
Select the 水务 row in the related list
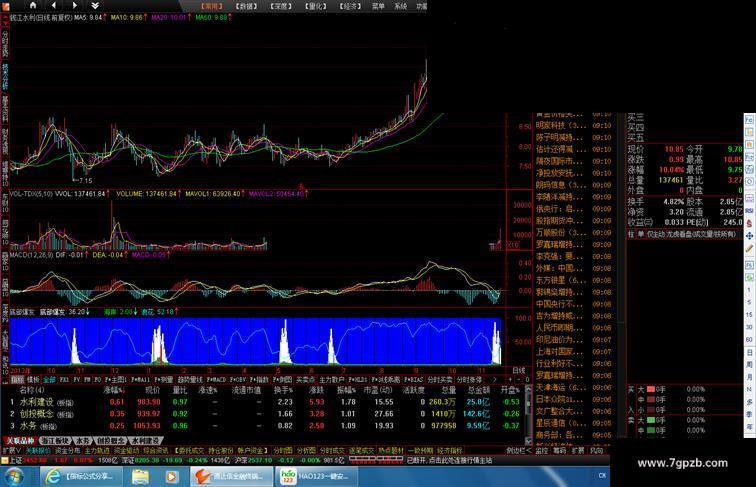click(x=266, y=426)
